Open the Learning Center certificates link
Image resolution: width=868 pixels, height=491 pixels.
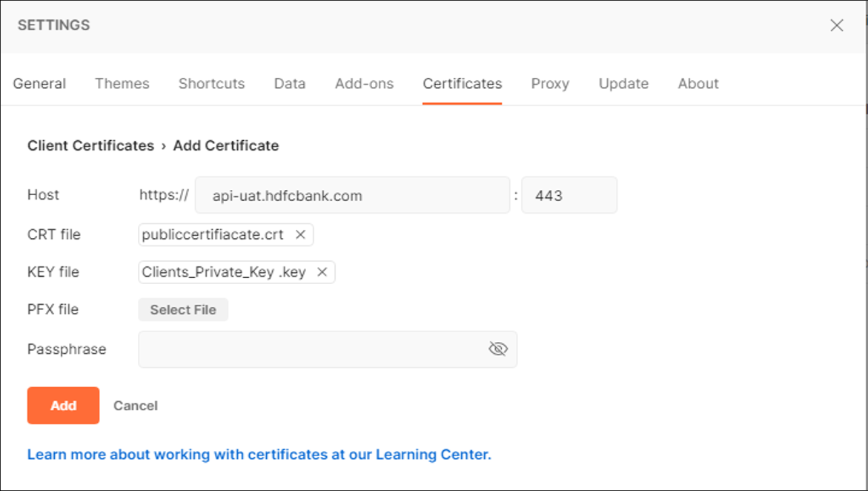259,455
